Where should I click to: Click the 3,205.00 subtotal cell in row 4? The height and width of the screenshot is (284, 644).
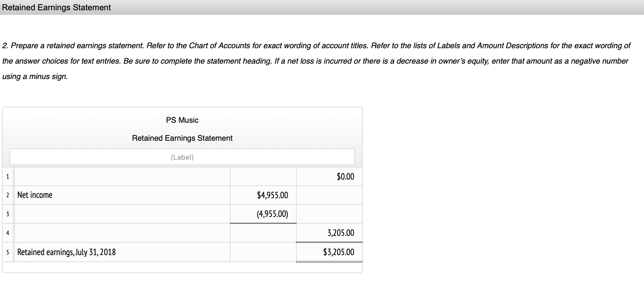(328, 233)
